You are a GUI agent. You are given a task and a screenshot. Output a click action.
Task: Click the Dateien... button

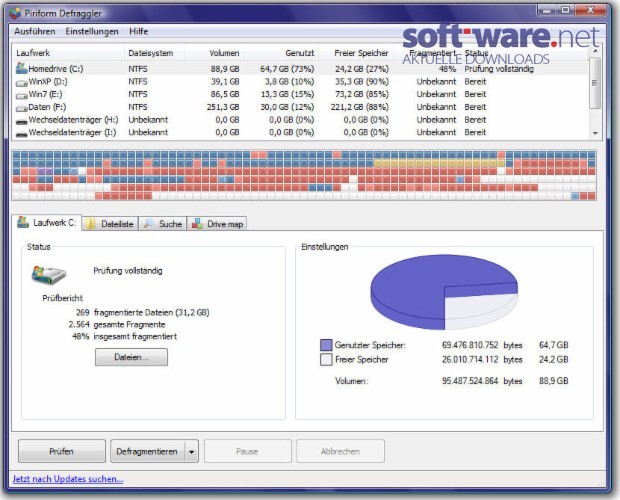[x=131, y=357]
